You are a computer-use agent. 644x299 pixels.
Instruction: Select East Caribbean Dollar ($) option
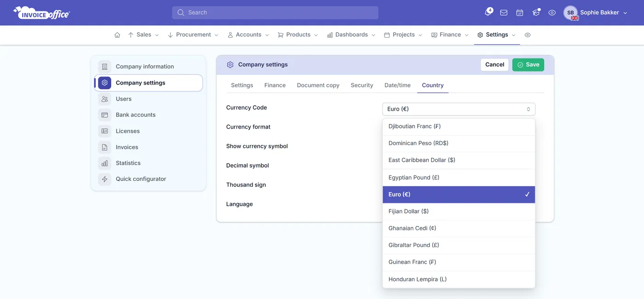coord(459,160)
